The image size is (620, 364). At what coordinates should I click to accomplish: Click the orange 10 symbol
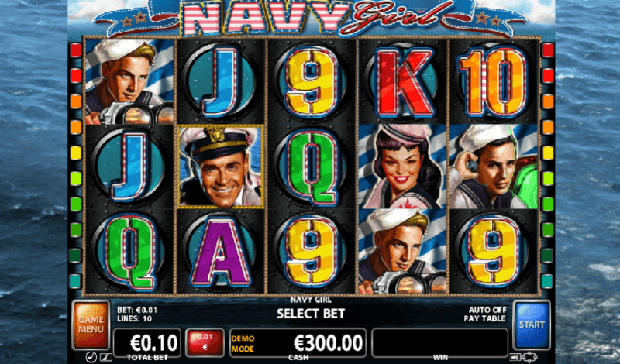click(494, 82)
